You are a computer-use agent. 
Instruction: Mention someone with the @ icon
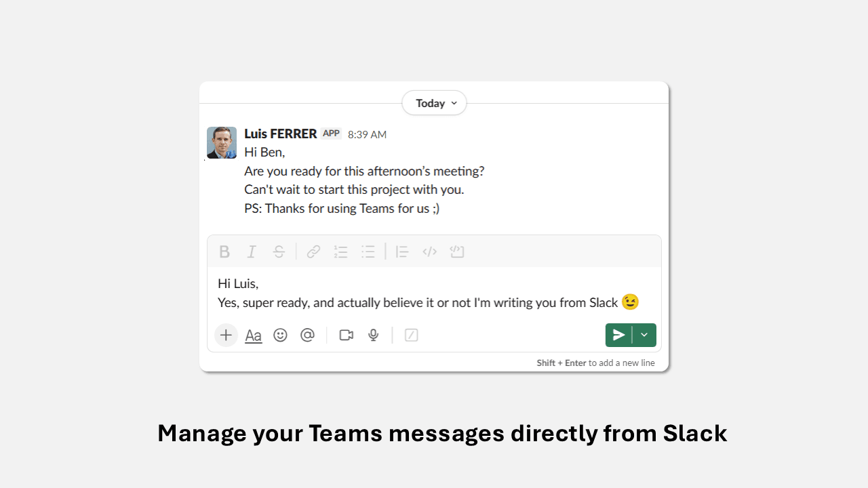308,335
